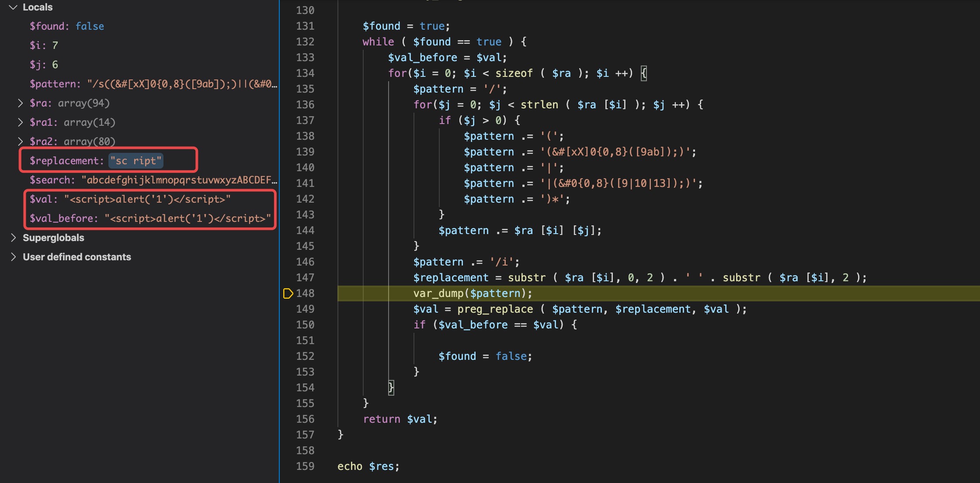Click "$pattern .= '(';" on line 138

(x=514, y=136)
